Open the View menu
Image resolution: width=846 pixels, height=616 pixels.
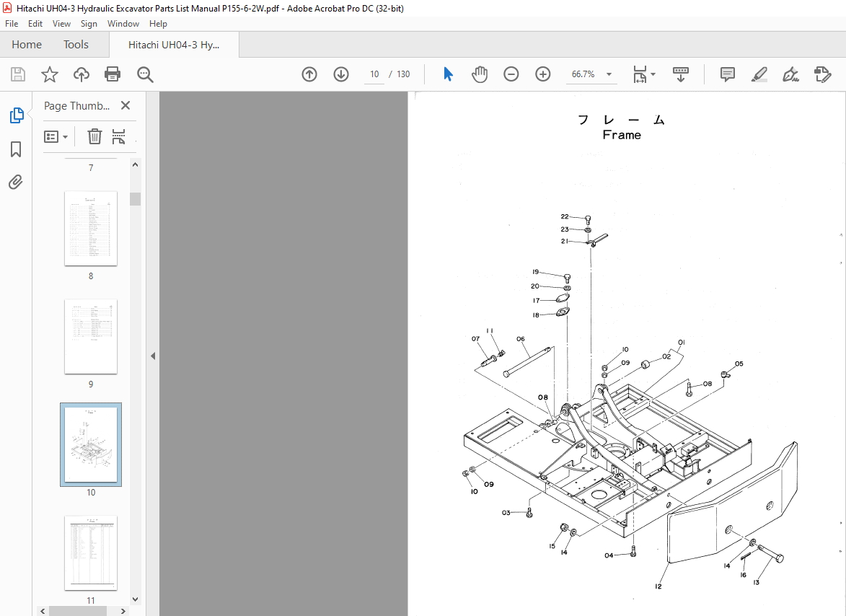point(61,24)
